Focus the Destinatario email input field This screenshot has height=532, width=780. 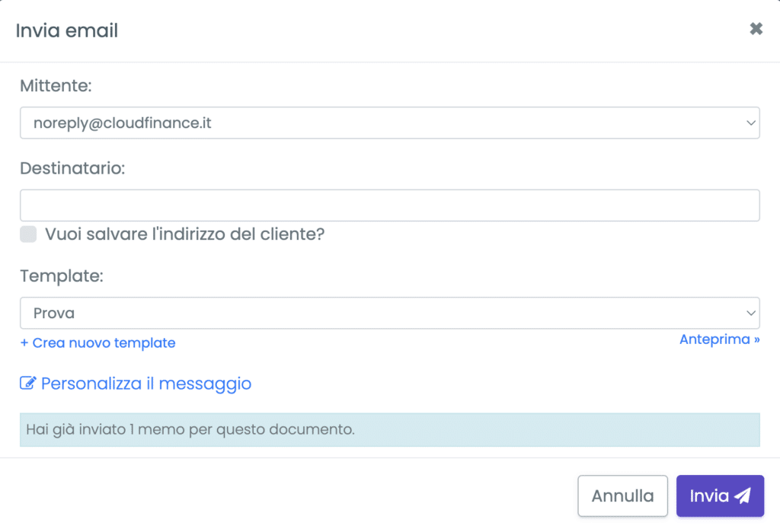(389, 205)
